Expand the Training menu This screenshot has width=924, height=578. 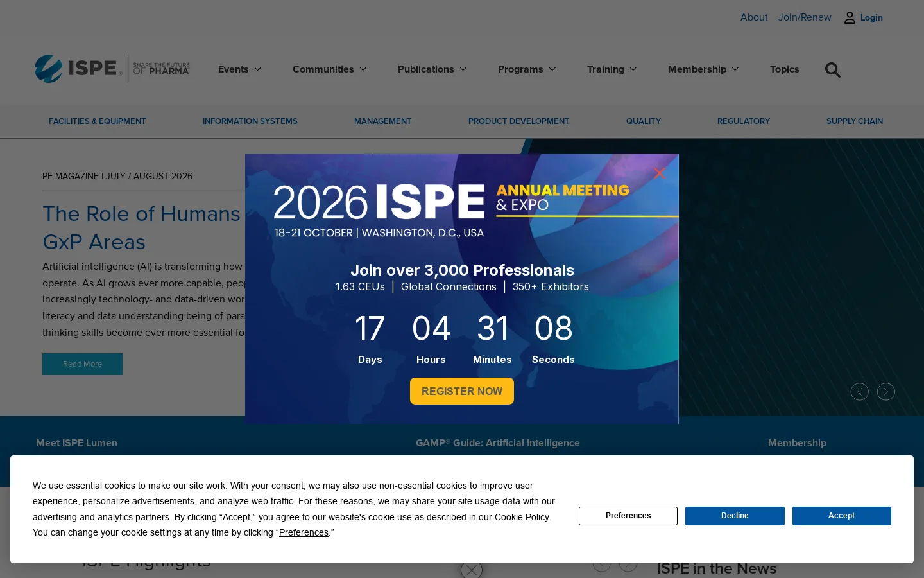point(612,69)
